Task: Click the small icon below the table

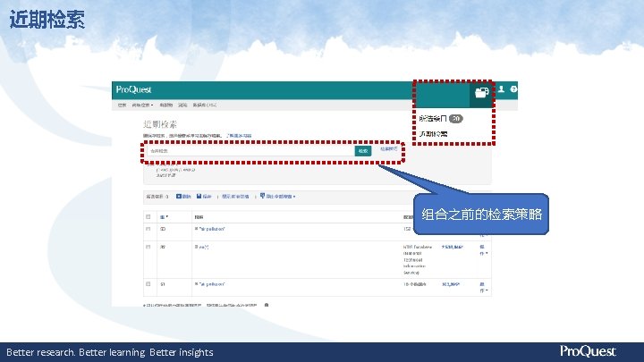Action: [267, 305]
